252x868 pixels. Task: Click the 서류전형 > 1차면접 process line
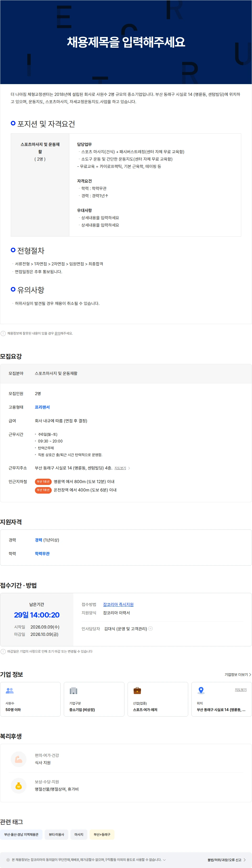pos(59,264)
